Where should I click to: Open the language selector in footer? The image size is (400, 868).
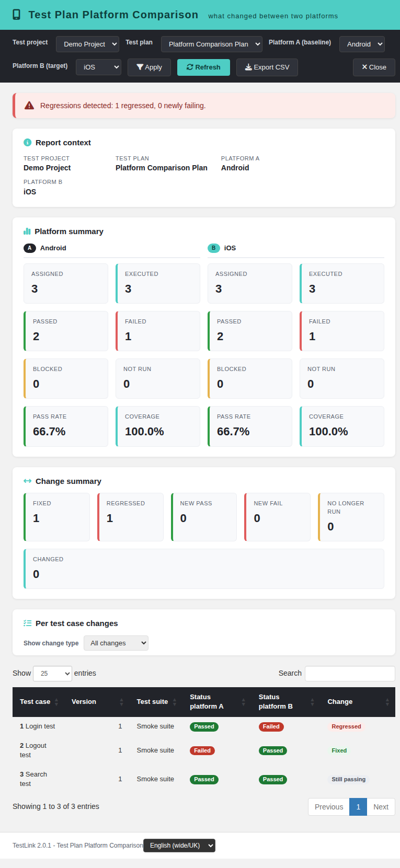pos(179,846)
